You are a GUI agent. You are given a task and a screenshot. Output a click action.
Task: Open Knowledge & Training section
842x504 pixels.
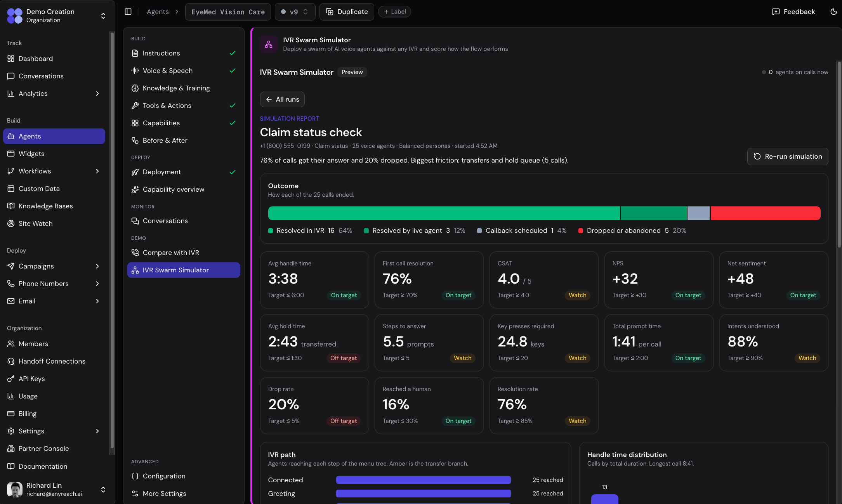[x=184, y=88]
